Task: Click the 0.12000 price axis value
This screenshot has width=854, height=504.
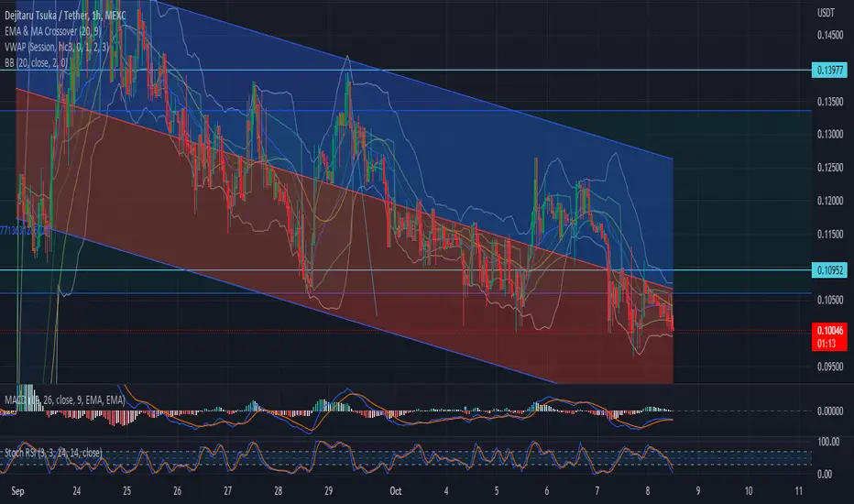Action: [x=830, y=201]
